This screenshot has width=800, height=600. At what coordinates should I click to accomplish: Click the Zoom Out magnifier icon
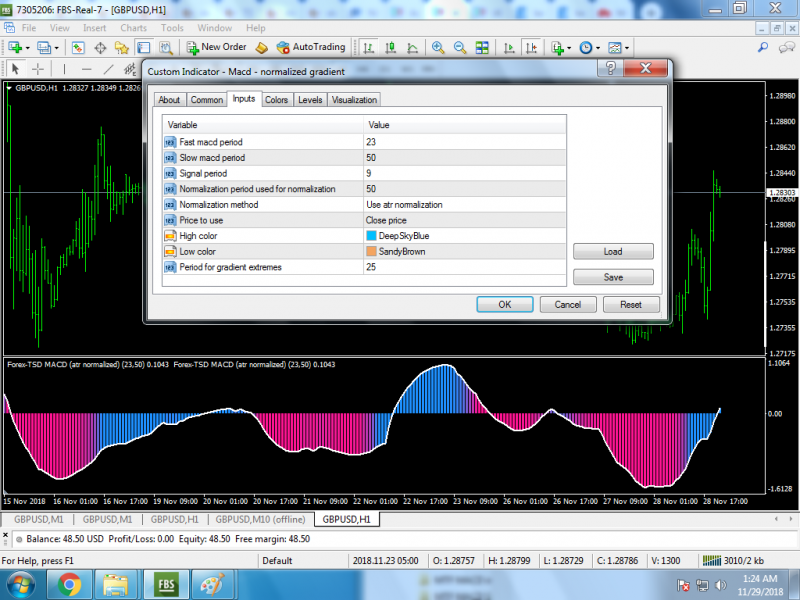coord(460,47)
